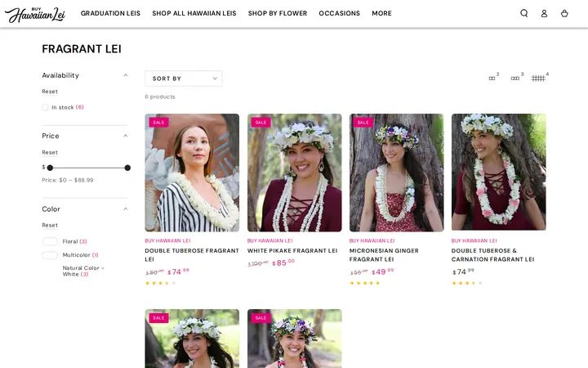The width and height of the screenshot is (588, 368).
Task: Click star rating of Double Tuberose & Carnation Lei
Action: coord(467,283)
